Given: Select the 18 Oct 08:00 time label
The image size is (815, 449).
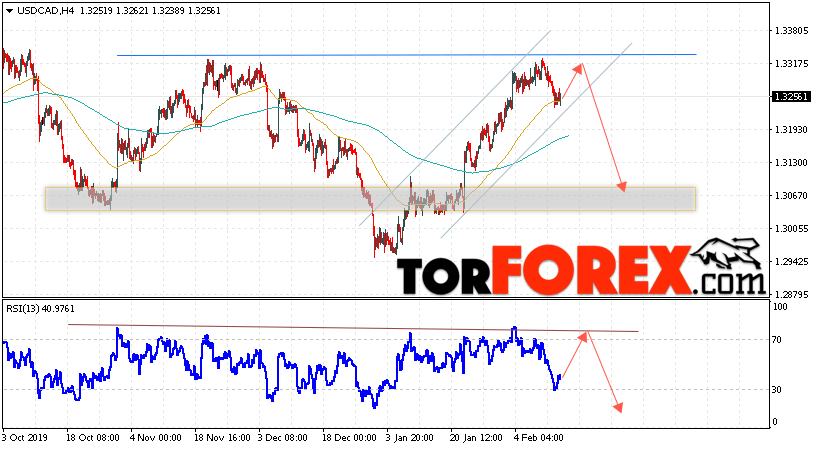Looking at the screenshot, I should (93, 438).
